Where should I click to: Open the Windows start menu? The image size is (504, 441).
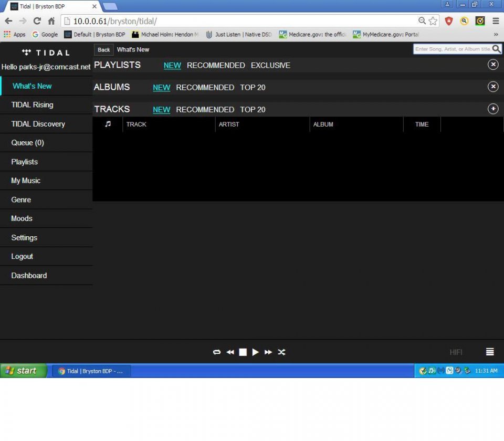(23, 371)
